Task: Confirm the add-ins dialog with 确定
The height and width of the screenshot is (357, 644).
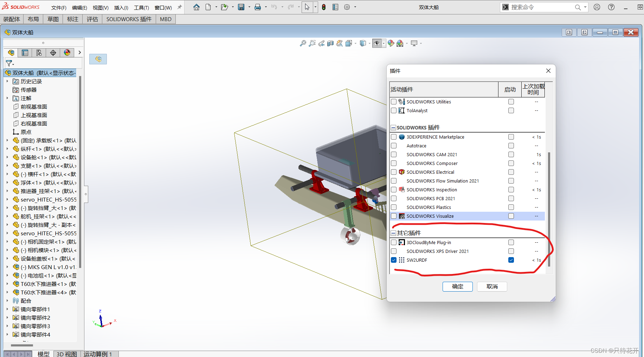Action: [457, 287]
